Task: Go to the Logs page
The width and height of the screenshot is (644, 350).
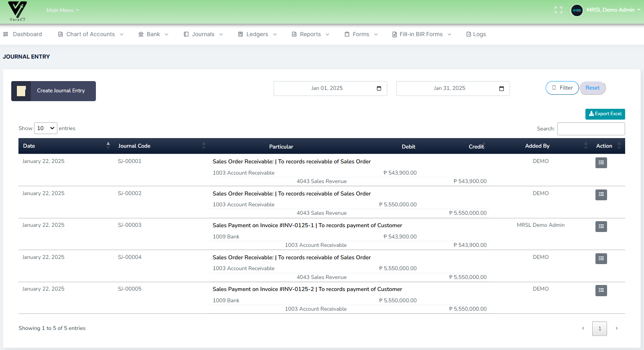Action: tap(476, 35)
